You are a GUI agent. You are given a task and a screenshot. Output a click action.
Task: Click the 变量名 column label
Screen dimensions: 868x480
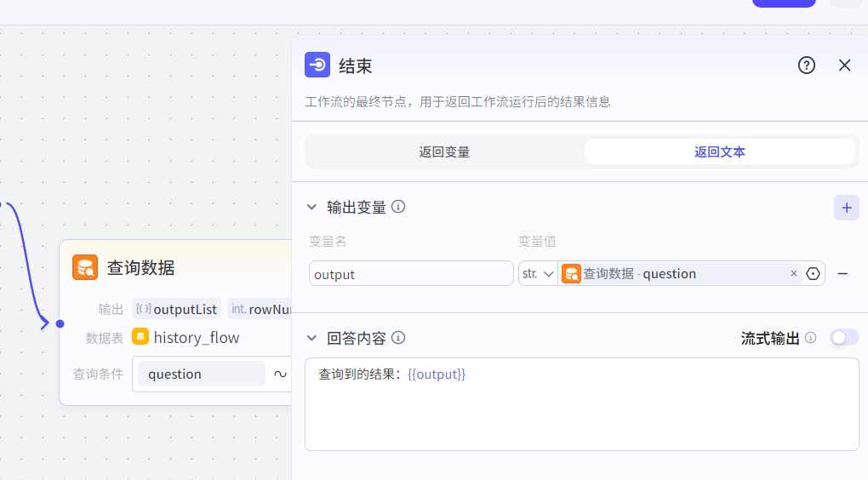(x=328, y=242)
